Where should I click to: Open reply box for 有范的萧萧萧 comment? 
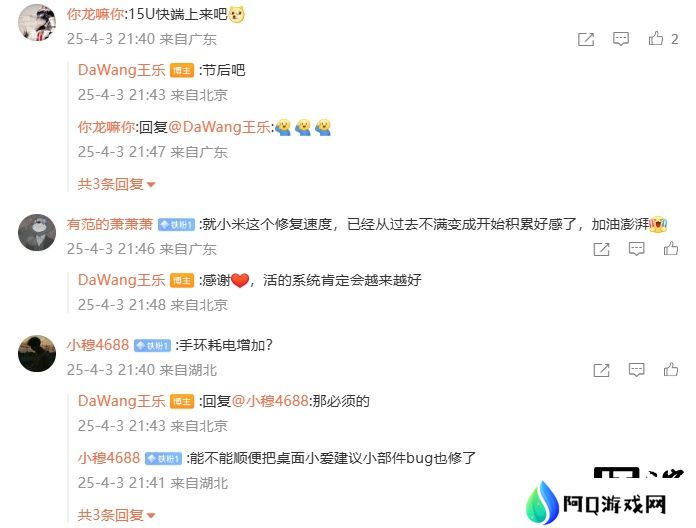coord(636,249)
